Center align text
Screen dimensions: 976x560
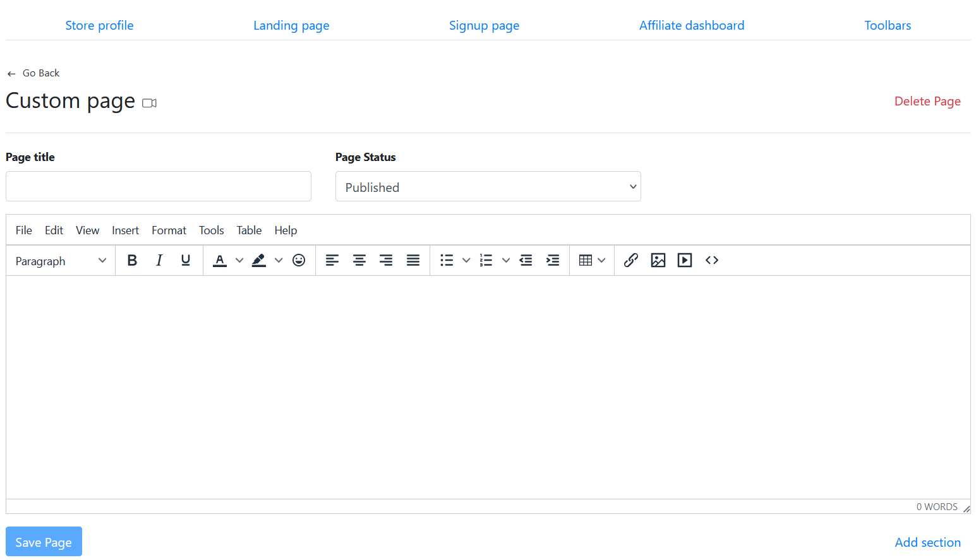pos(359,260)
